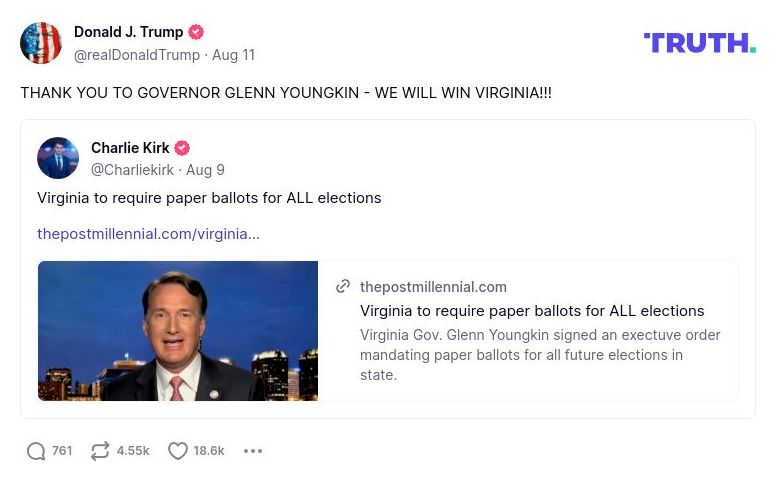Click the Charlie Kirk display name
Viewport: 777px width, 481px height.
click(130, 148)
